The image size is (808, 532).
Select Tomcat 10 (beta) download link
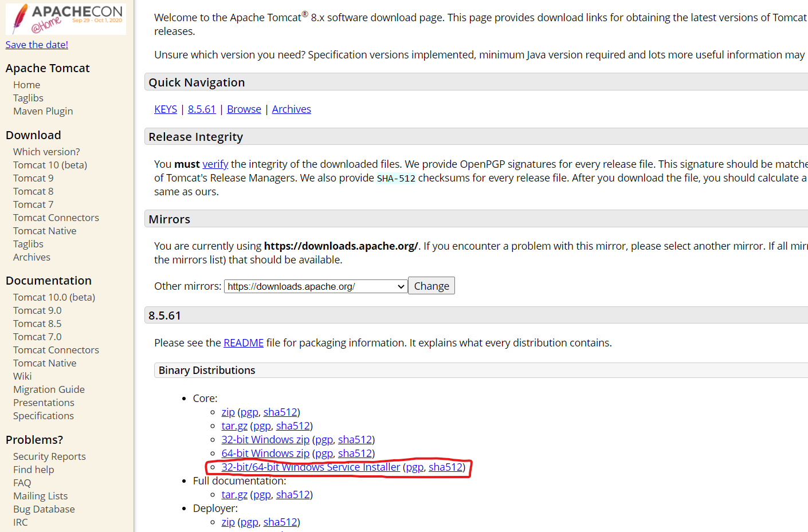click(50, 165)
